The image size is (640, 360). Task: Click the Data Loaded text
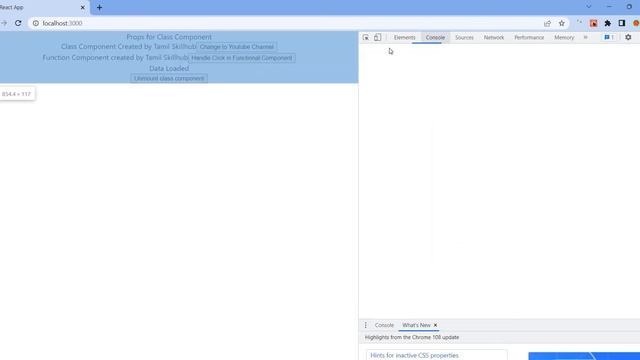click(x=169, y=68)
